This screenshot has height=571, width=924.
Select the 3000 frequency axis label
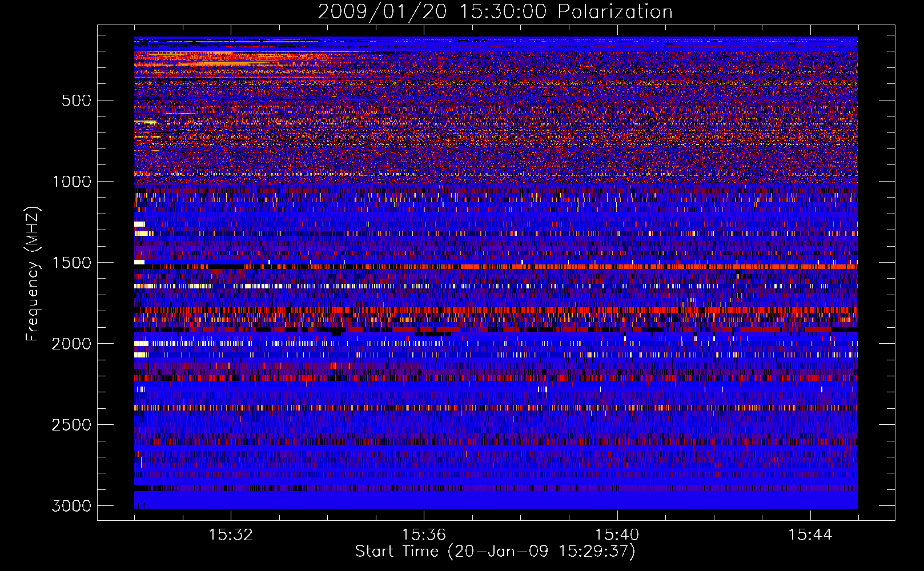click(x=71, y=506)
